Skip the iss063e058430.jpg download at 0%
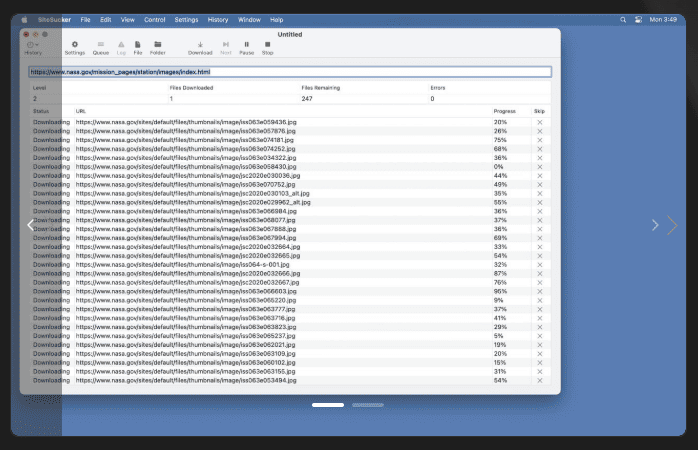Image resolution: width=698 pixels, height=450 pixels. pos(540,167)
